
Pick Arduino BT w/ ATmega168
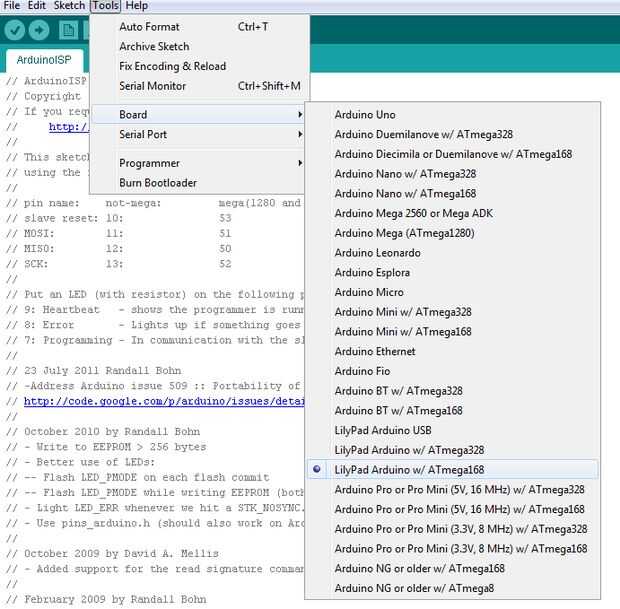coord(452,411)
